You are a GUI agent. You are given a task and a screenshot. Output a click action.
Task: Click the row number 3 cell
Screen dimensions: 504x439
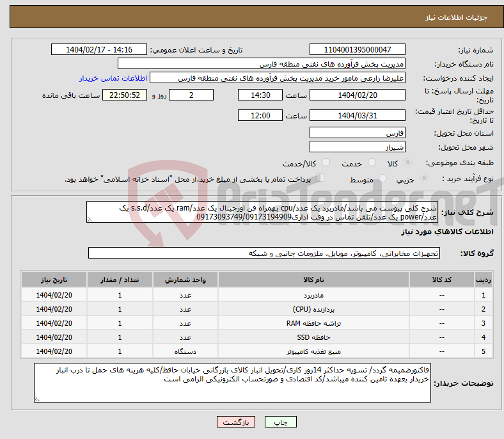pos(483,323)
